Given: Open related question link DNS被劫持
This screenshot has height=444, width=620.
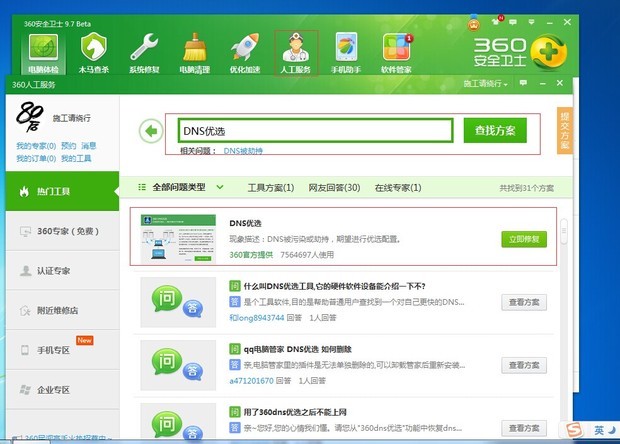Looking at the screenshot, I should tap(243, 151).
